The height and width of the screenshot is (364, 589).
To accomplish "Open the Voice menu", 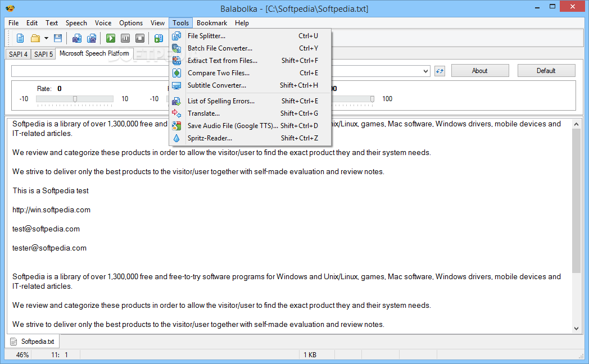I will point(103,23).
